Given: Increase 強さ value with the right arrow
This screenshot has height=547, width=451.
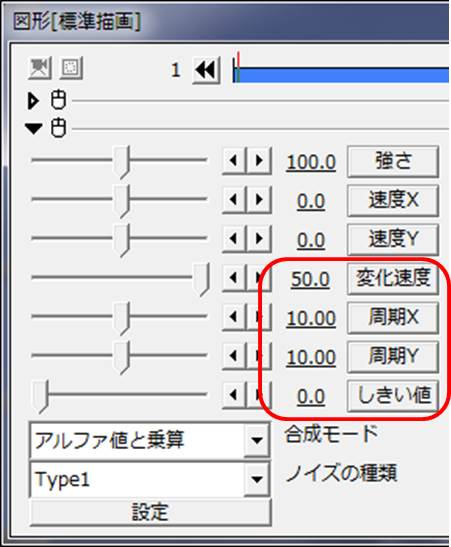Looking at the screenshot, I should [259, 161].
